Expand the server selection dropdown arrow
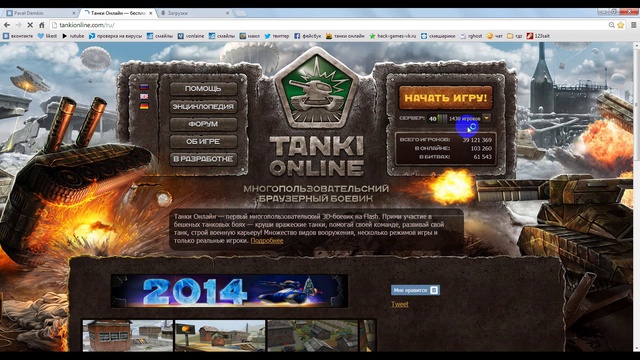Image resolution: width=640 pixels, height=360 pixels. coord(487,118)
